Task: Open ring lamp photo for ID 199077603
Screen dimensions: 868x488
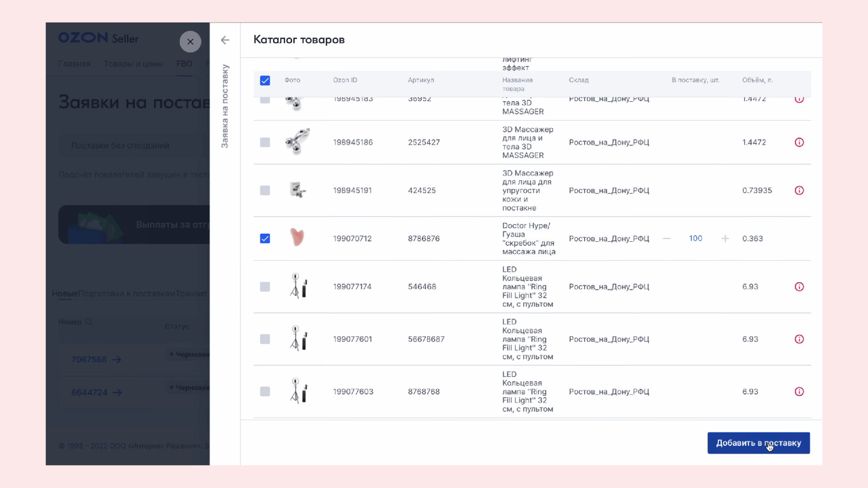Action: pos(298,390)
